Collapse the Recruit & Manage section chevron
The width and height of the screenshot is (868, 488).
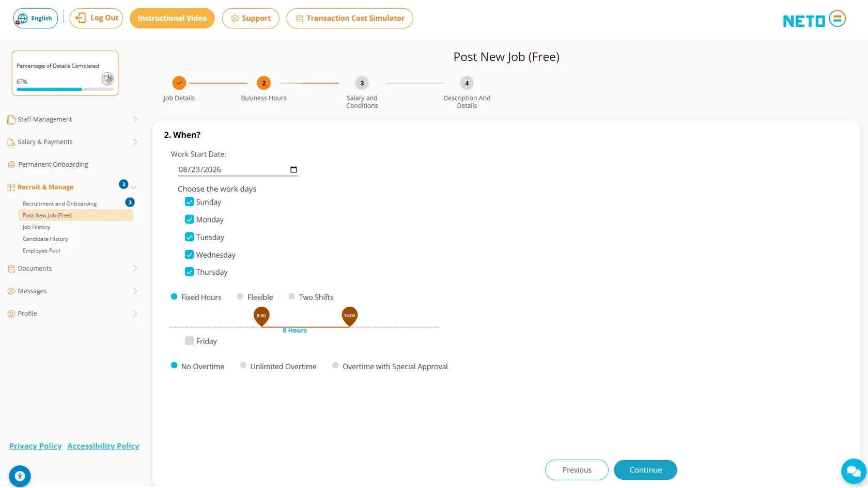coord(134,187)
